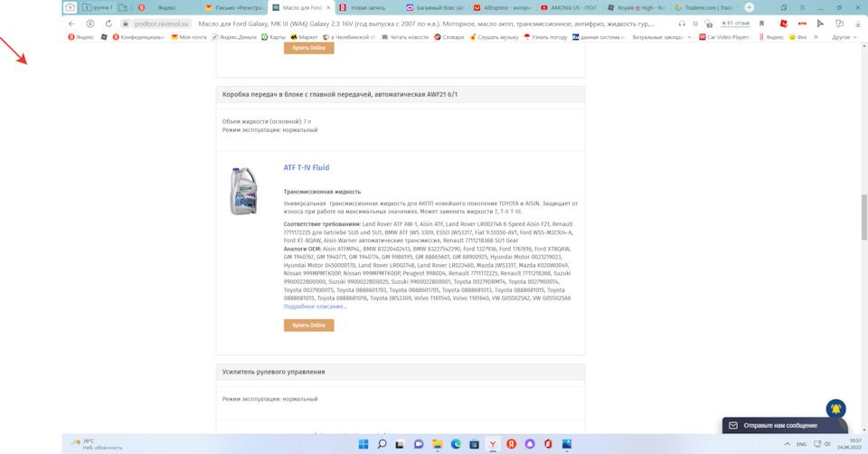Open the downloads arrow icon in toolbar

coord(857,24)
